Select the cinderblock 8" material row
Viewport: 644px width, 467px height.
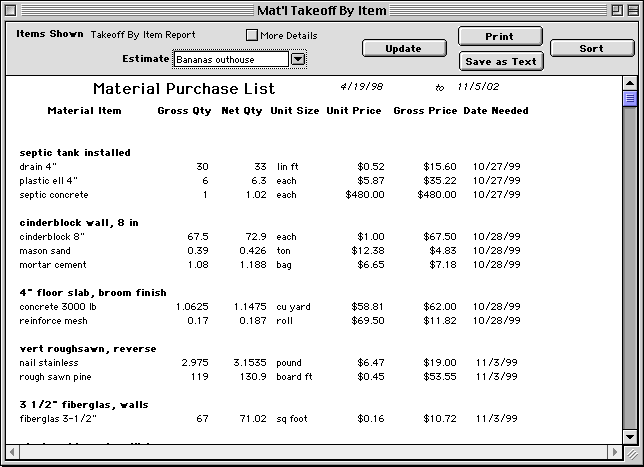click(x=54, y=237)
